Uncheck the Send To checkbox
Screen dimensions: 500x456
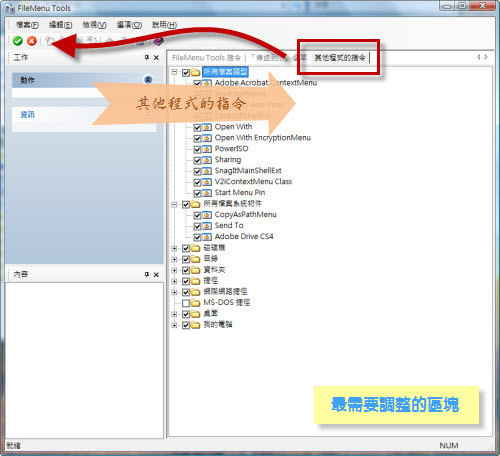(197, 226)
